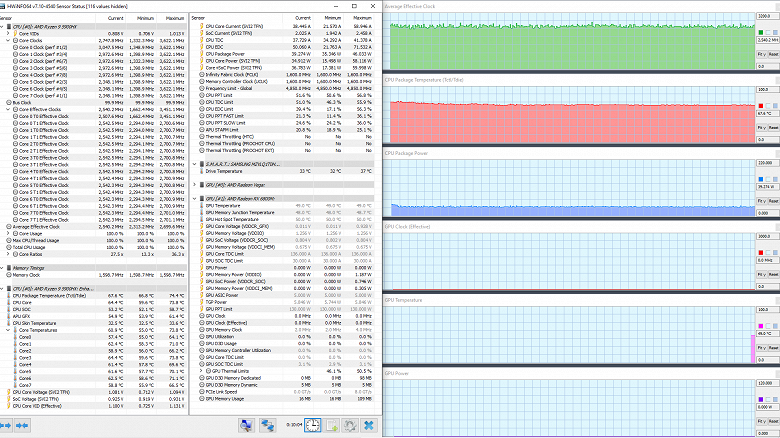The height and width of the screenshot is (438, 780).
Task: Open the remote monitoring search icon
Action: (x=246, y=426)
